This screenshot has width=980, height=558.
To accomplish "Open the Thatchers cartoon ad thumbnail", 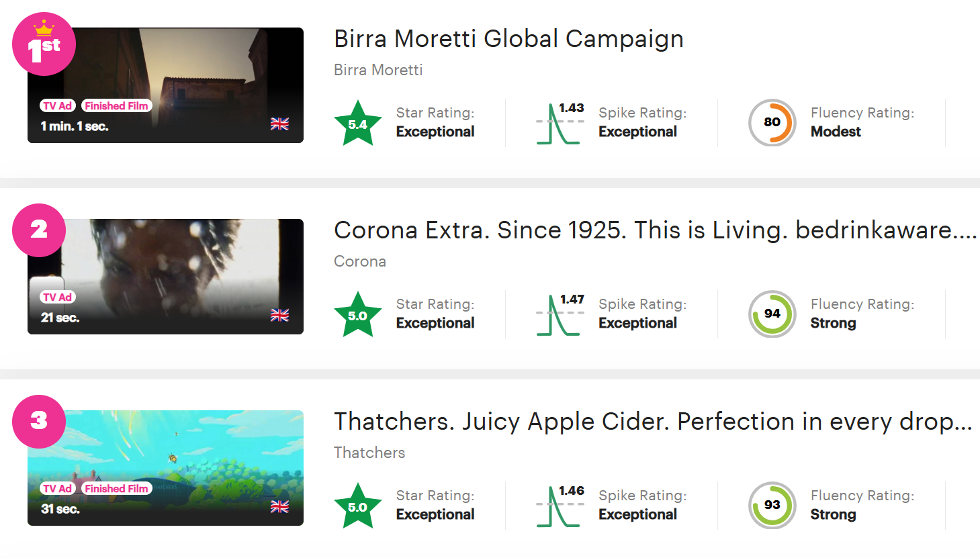I will tap(165, 468).
